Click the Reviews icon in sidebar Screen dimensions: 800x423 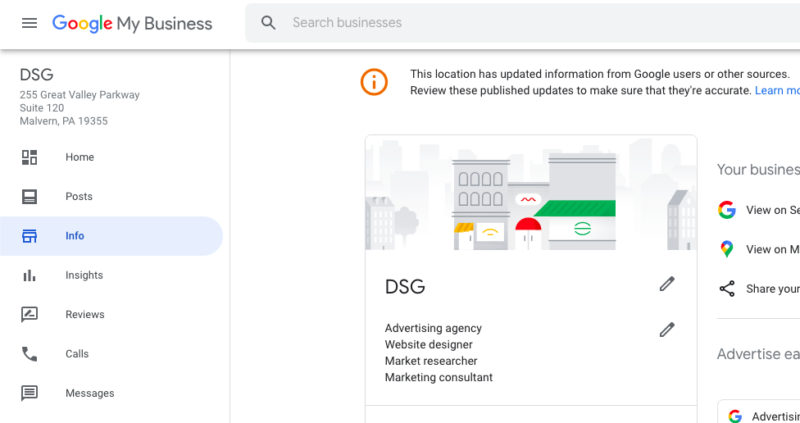tap(29, 314)
